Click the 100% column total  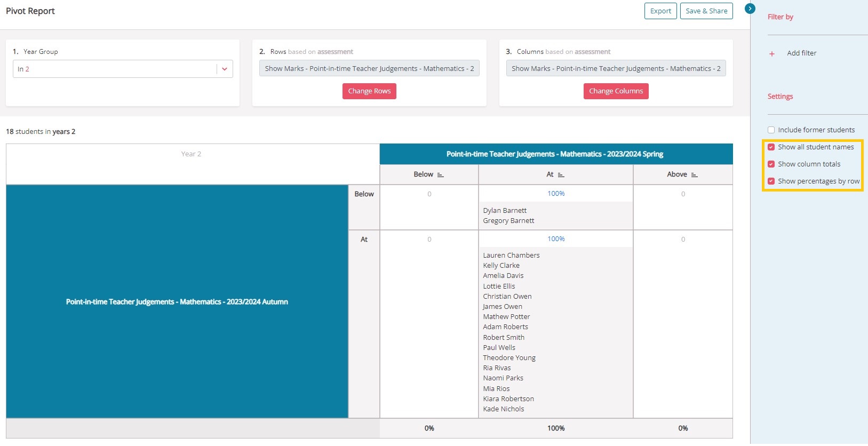pos(556,428)
